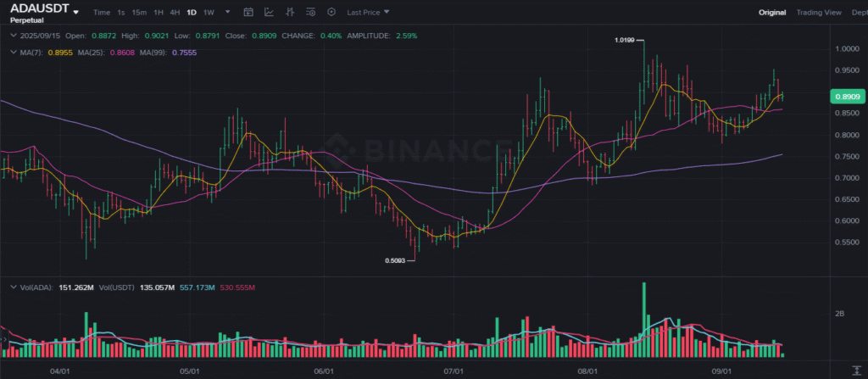Open the ADAUSDT pair selector dropdown

pos(76,13)
